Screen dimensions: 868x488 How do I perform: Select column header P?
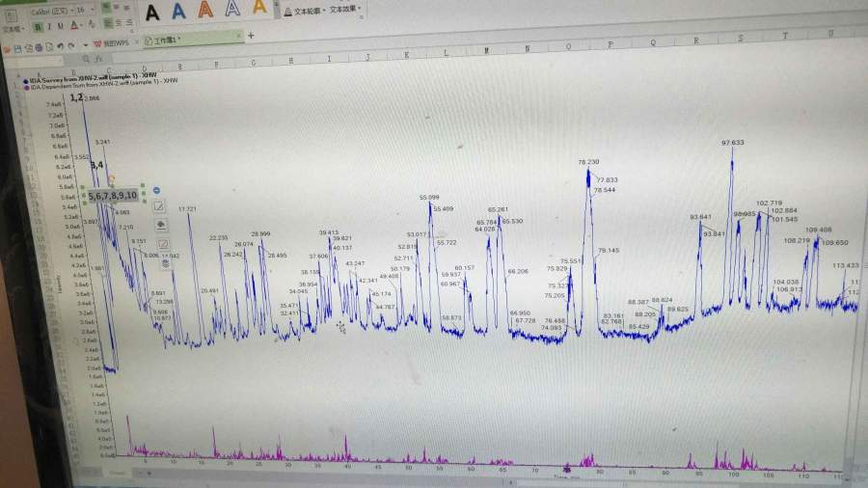610,44
